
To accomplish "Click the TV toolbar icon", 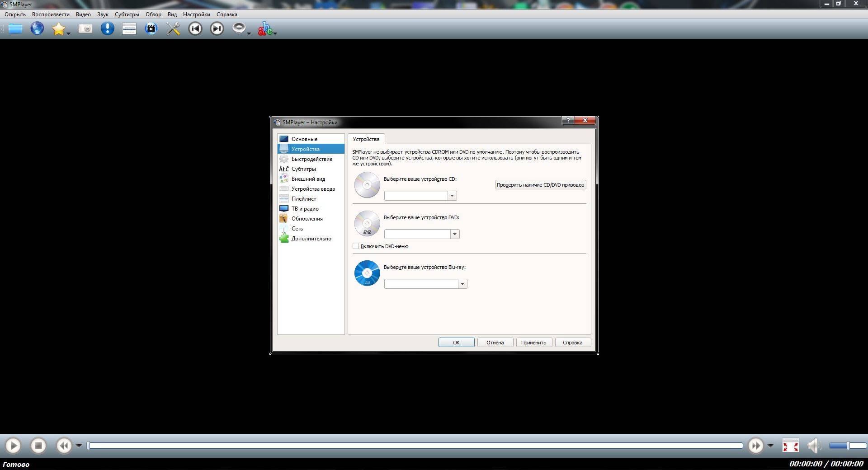I will tap(151, 29).
